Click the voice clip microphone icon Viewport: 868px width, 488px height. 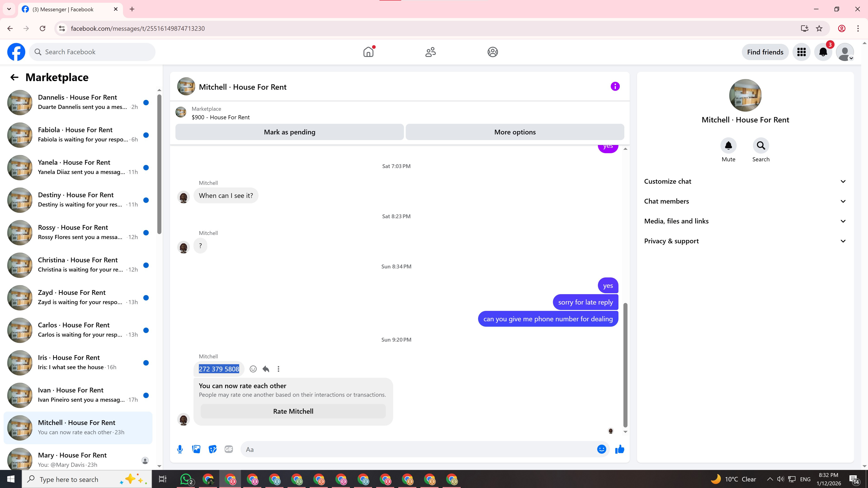point(180,449)
